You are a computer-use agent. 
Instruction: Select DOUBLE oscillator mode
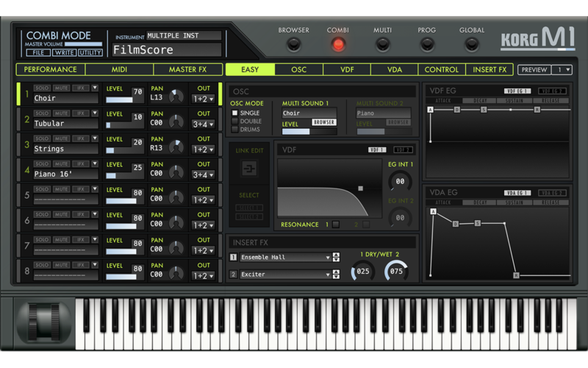(x=234, y=121)
